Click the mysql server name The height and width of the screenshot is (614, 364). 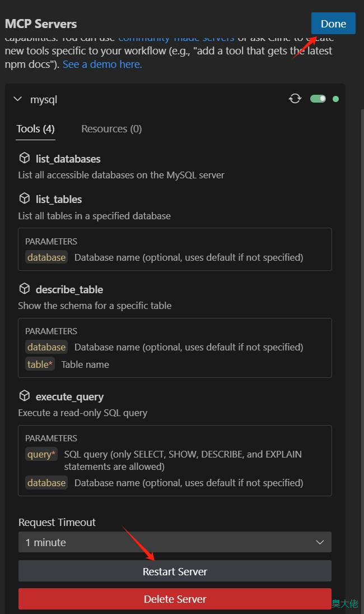[x=44, y=99]
